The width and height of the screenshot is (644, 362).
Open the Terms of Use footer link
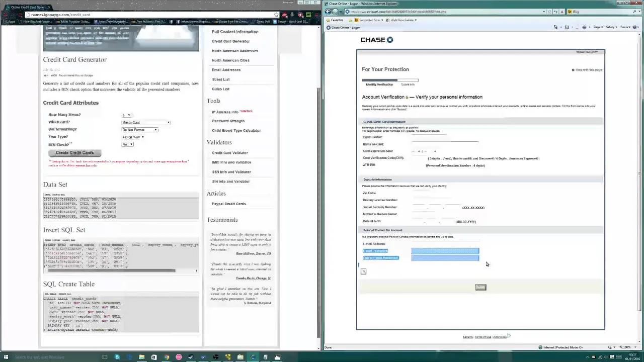coord(483,337)
